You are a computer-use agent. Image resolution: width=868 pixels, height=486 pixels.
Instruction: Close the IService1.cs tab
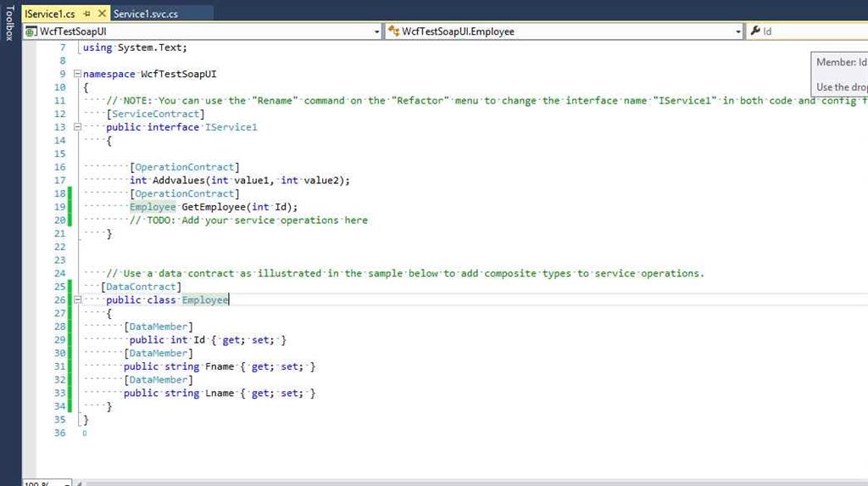[x=102, y=14]
